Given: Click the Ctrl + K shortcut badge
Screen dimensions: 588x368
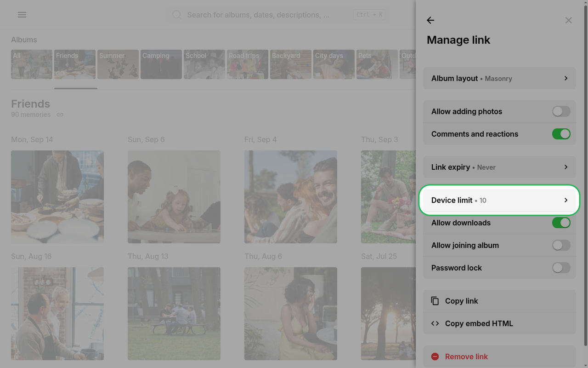Looking at the screenshot, I should pos(369,15).
